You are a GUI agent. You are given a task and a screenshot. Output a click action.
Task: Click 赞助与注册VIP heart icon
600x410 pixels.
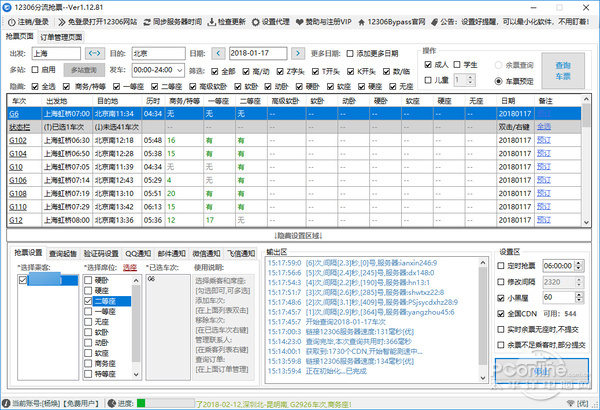300,22
